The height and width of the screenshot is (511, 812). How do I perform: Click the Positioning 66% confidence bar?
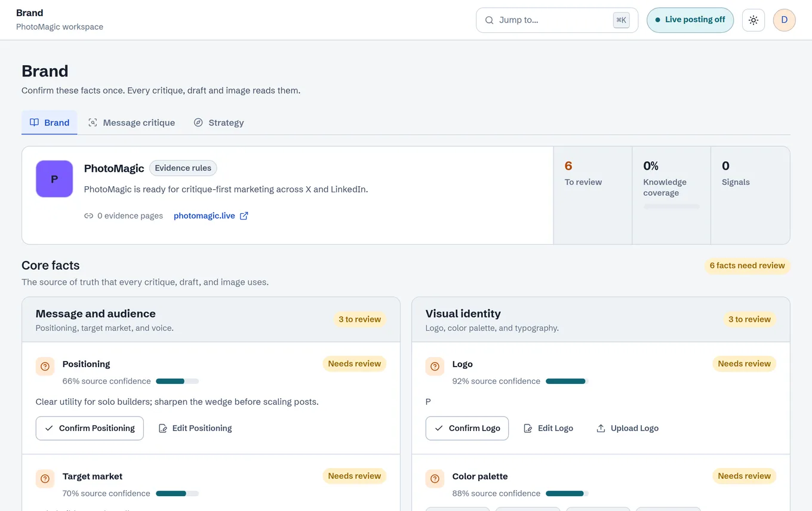(x=177, y=381)
